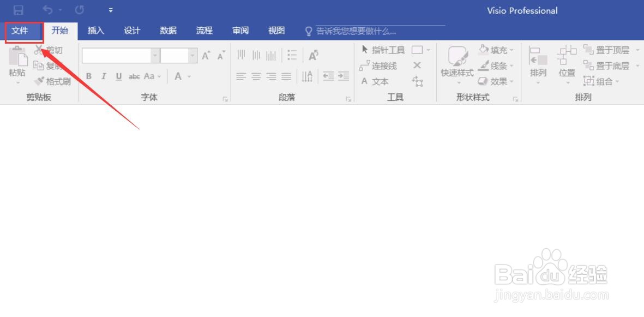
Task: Expand the rectangle tool dropdown arrow
Action: (x=429, y=50)
